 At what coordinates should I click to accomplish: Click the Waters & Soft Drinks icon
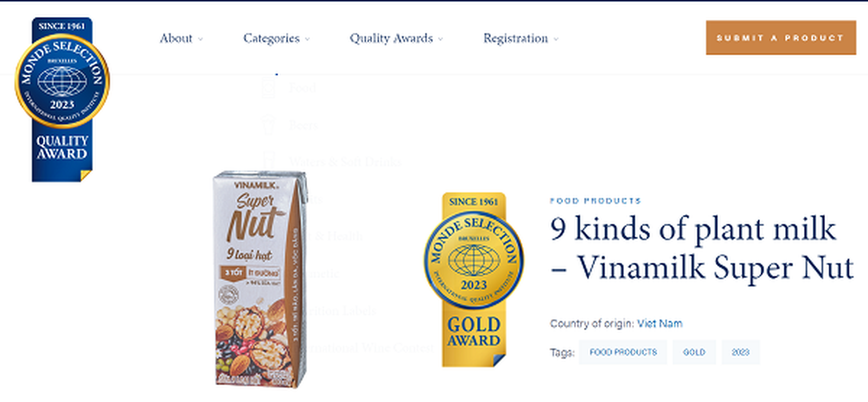click(269, 161)
